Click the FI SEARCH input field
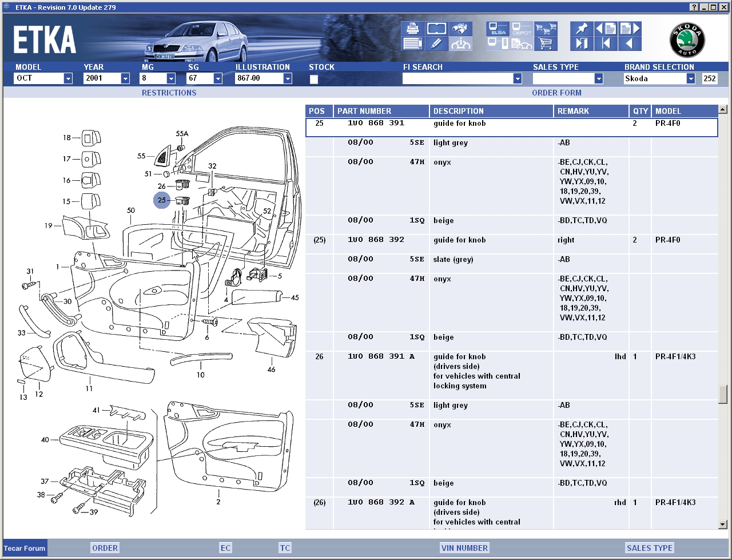This screenshot has width=732, height=560. pos(457,78)
